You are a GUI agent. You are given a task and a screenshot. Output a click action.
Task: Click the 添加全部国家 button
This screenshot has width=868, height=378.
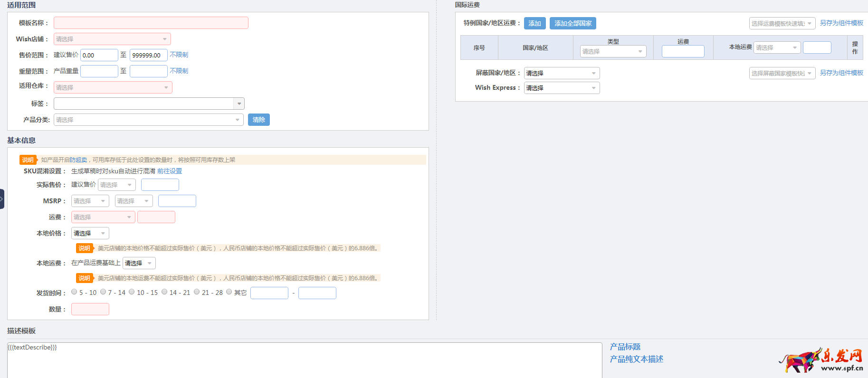[572, 23]
